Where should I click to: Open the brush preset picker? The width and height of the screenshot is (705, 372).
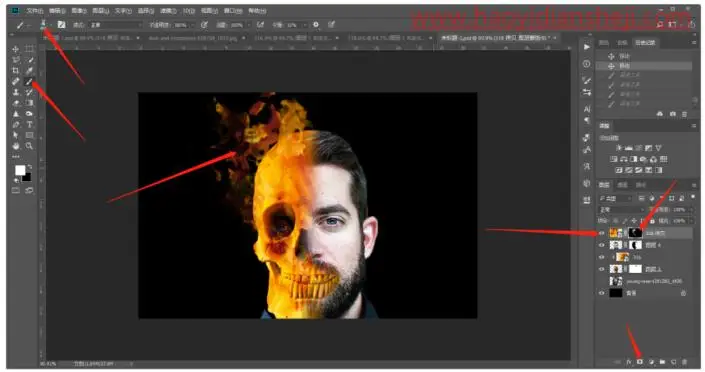tap(44, 25)
